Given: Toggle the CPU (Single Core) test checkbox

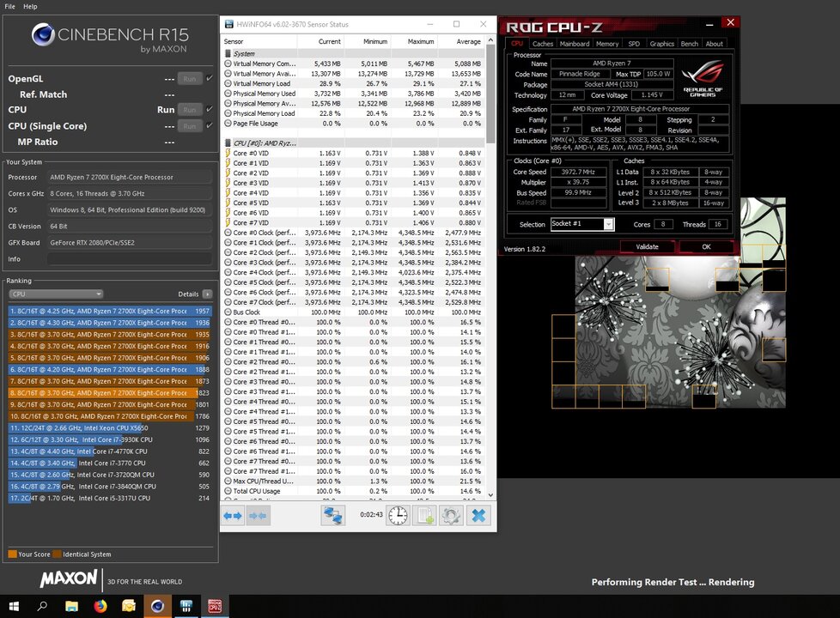Looking at the screenshot, I should point(210,126).
